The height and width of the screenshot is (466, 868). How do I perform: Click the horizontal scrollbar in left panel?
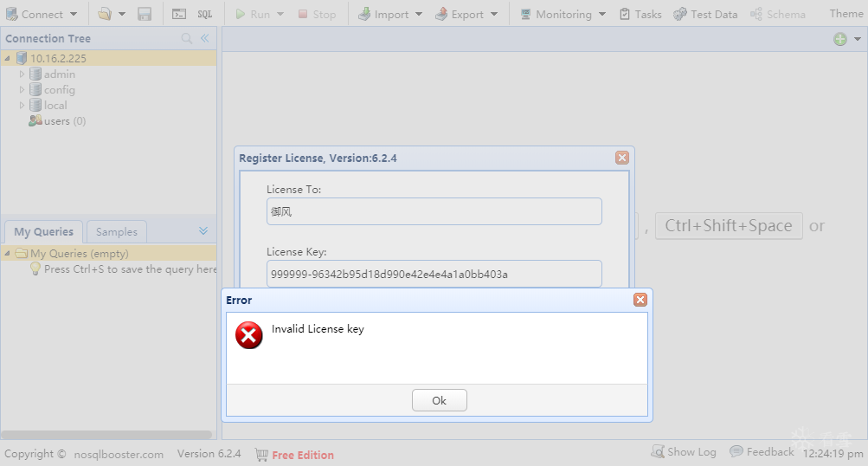pyautogui.click(x=106, y=435)
